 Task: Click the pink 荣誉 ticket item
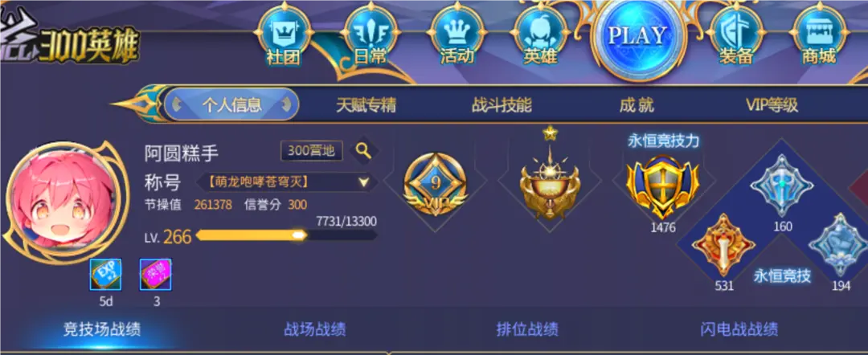156,274
